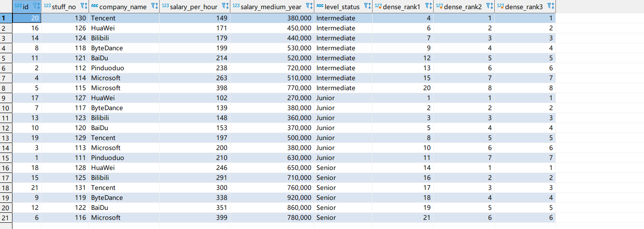Viewport: 644px width, 229px height.
Task: Select row header number 8
Action: click(6, 88)
